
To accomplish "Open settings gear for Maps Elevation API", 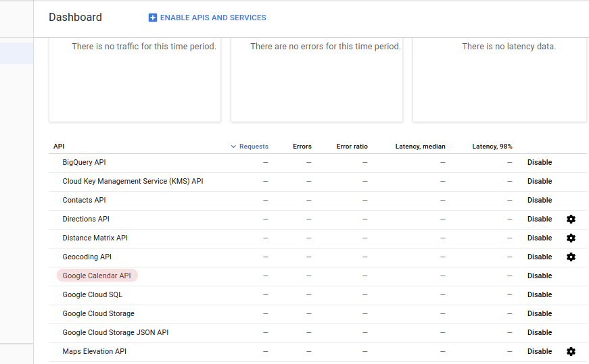I will coord(571,352).
